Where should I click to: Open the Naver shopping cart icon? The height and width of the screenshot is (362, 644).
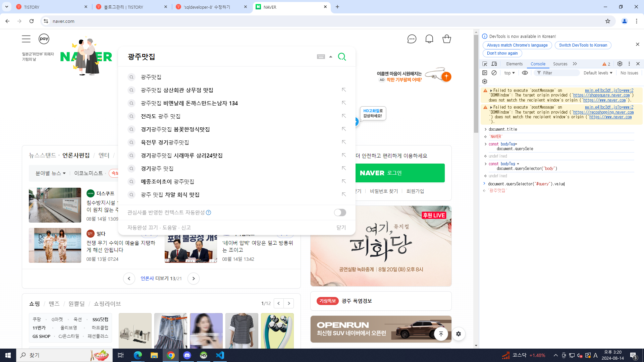coord(447,39)
